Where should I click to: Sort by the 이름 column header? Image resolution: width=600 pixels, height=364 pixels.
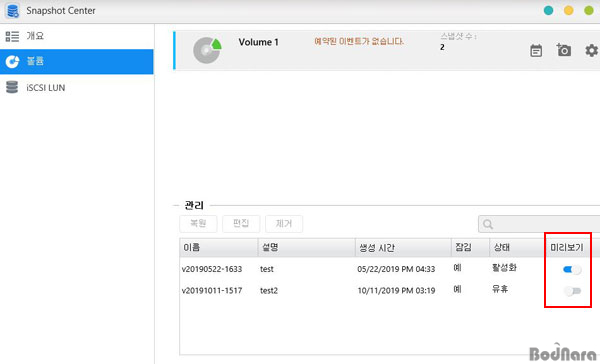219,248
